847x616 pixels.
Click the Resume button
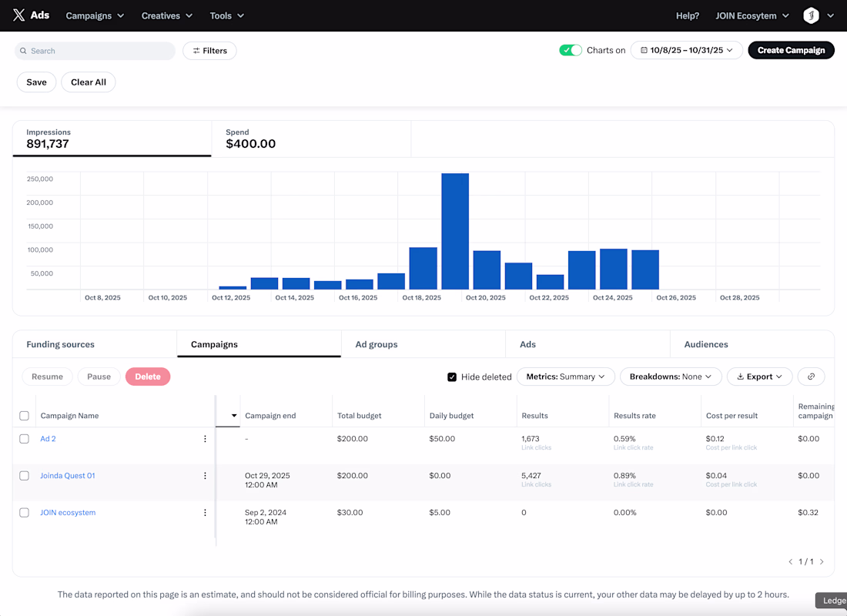point(47,377)
